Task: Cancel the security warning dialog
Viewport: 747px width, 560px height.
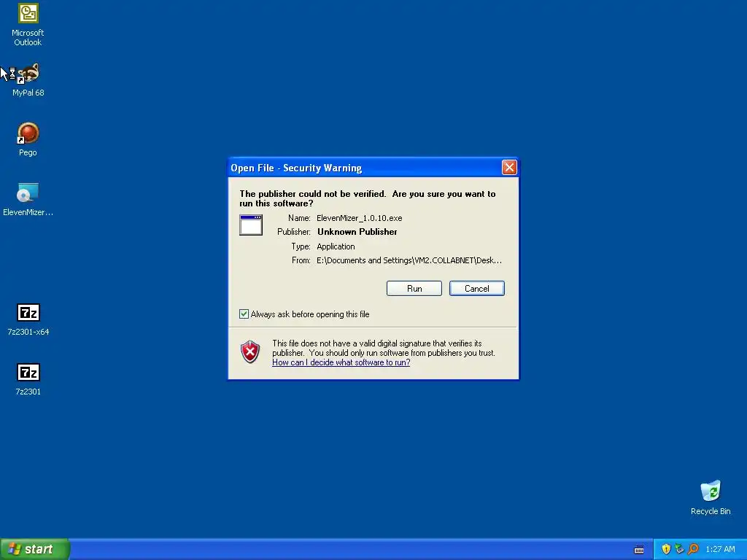Action: [x=477, y=289]
